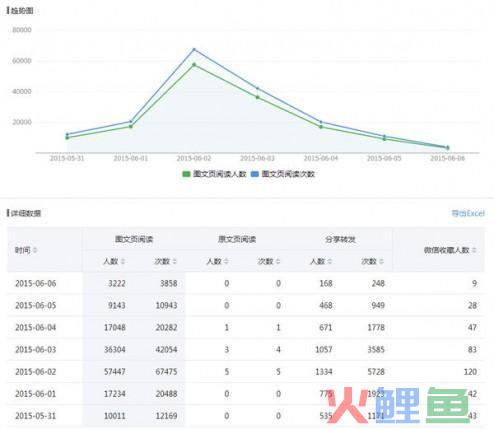Sort by 微信收藏人数 arrow icon

[474, 250]
